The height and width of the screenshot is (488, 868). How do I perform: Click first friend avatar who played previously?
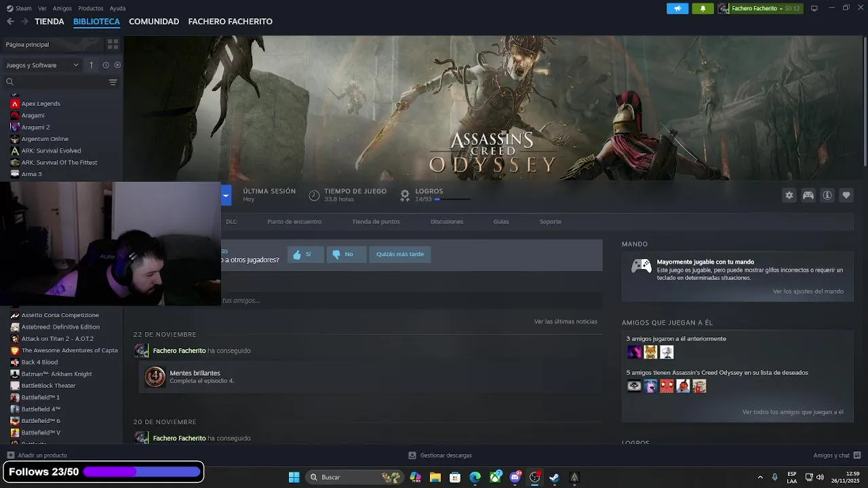[634, 352]
